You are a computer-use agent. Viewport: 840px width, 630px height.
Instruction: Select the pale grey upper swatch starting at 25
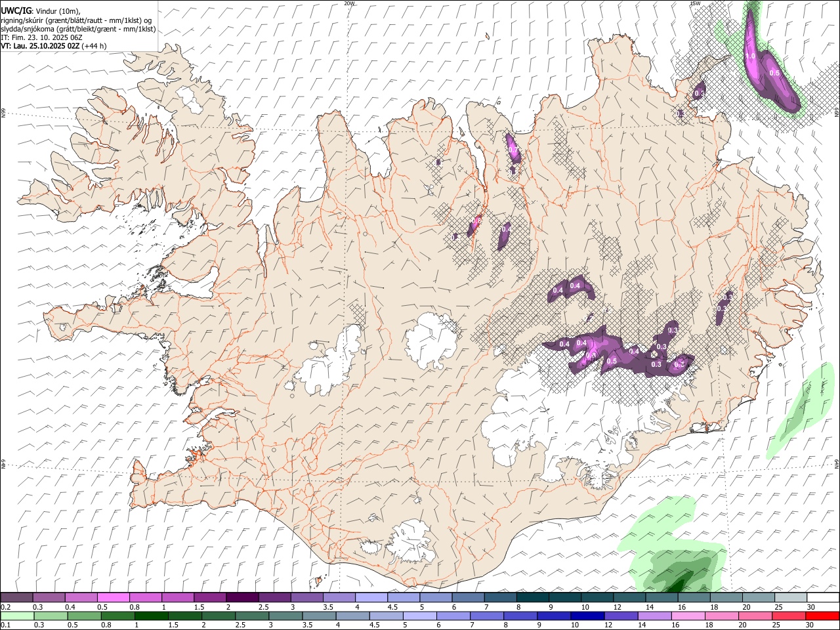(791, 597)
